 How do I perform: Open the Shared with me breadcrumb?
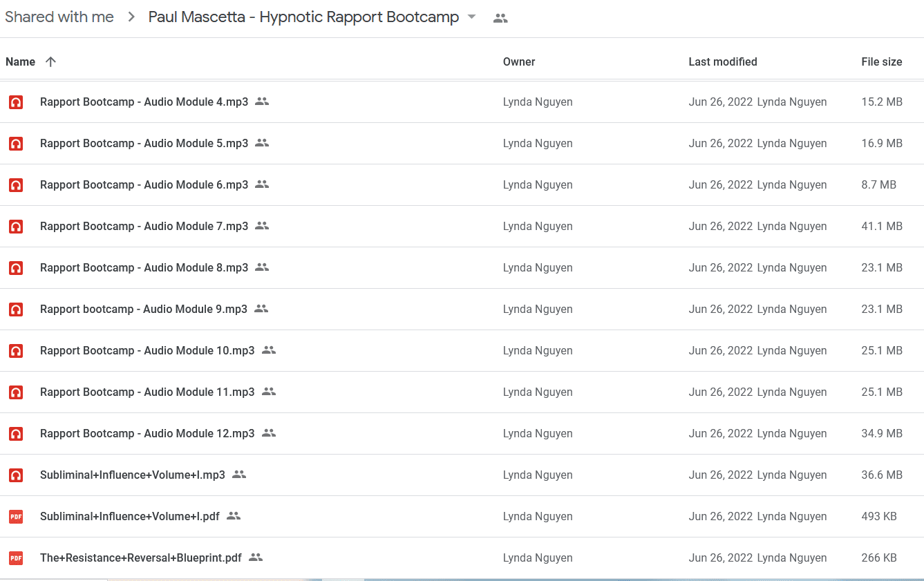coord(58,17)
